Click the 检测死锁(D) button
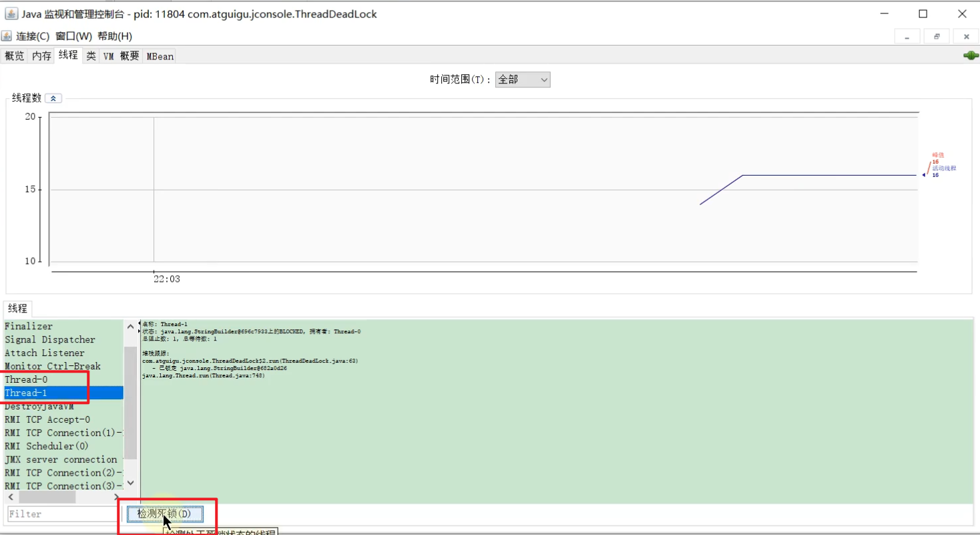 pos(164,514)
